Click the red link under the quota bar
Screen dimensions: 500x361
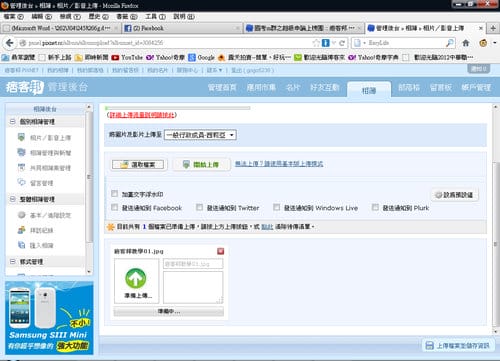[x=142, y=115]
